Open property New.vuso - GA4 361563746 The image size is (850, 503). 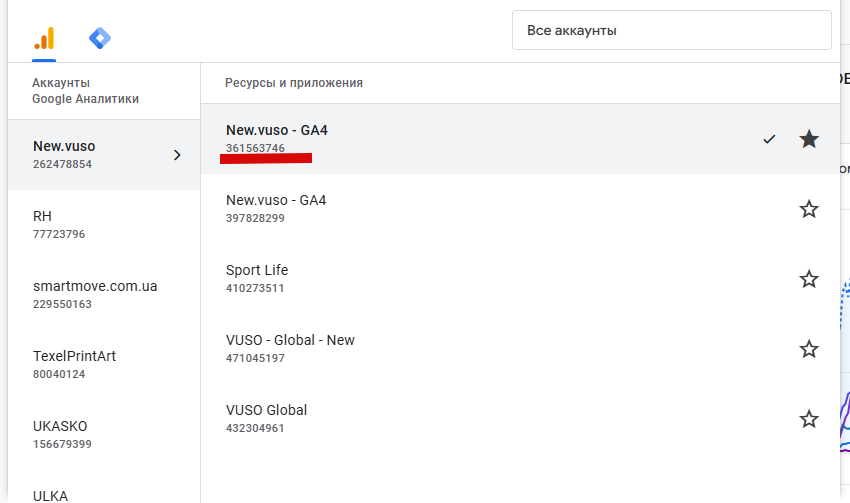click(520, 139)
